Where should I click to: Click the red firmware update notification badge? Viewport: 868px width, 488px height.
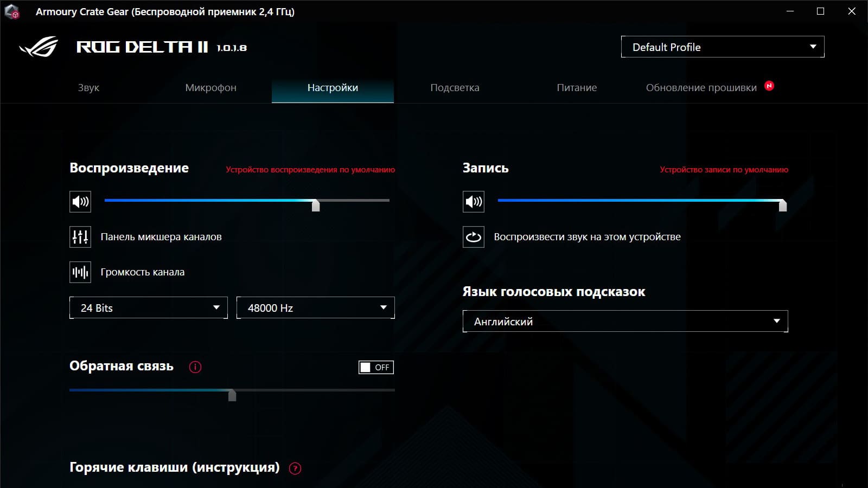(769, 86)
